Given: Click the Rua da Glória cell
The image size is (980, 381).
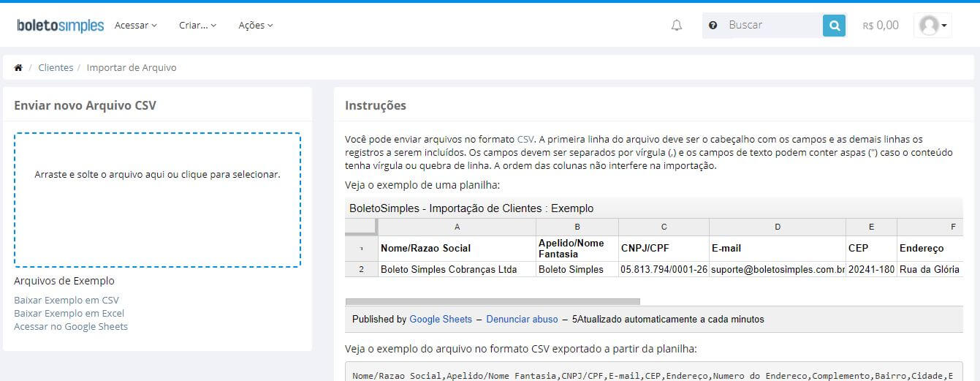Looking at the screenshot, I should pyautogui.click(x=930, y=269).
